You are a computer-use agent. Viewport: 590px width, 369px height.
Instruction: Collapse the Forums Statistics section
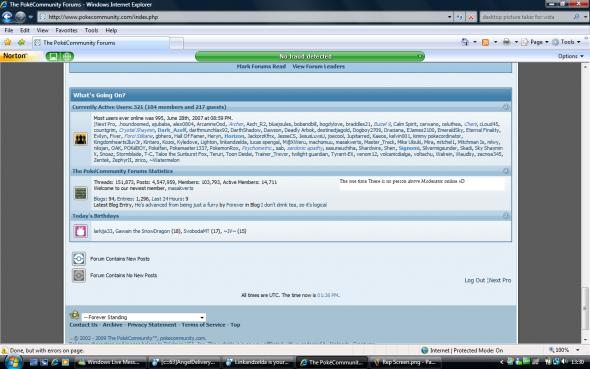(506, 171)
